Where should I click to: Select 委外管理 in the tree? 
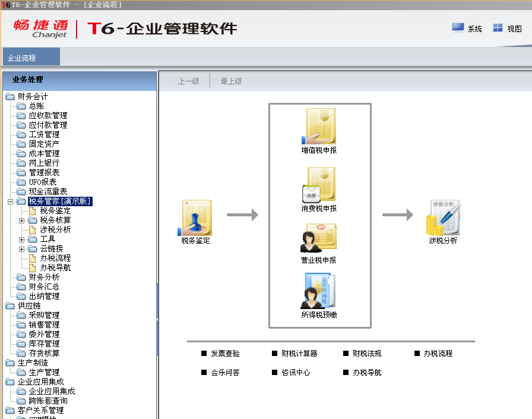(44, 335)
